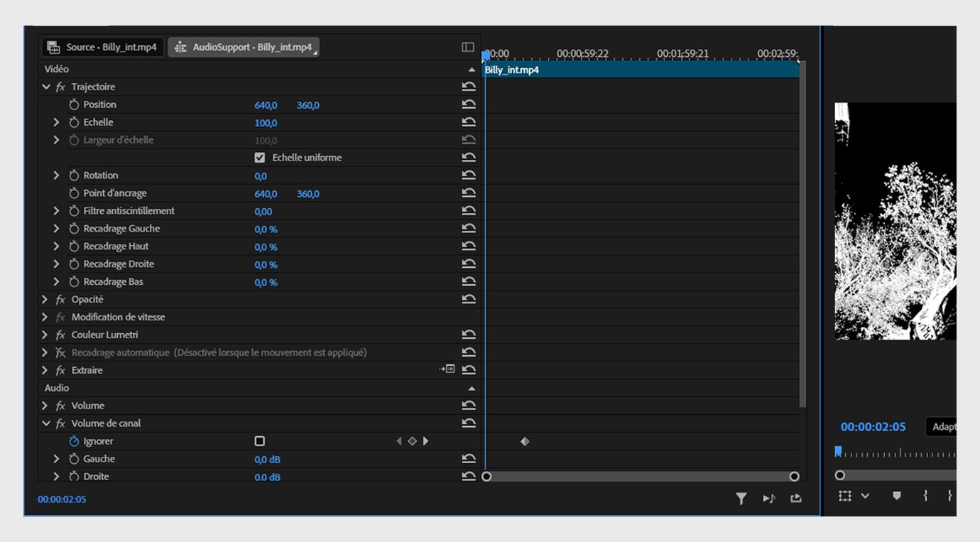Reset the Volume audio effect
The image size is (980, 542).
pyautogui.click(x=469, y=406)
